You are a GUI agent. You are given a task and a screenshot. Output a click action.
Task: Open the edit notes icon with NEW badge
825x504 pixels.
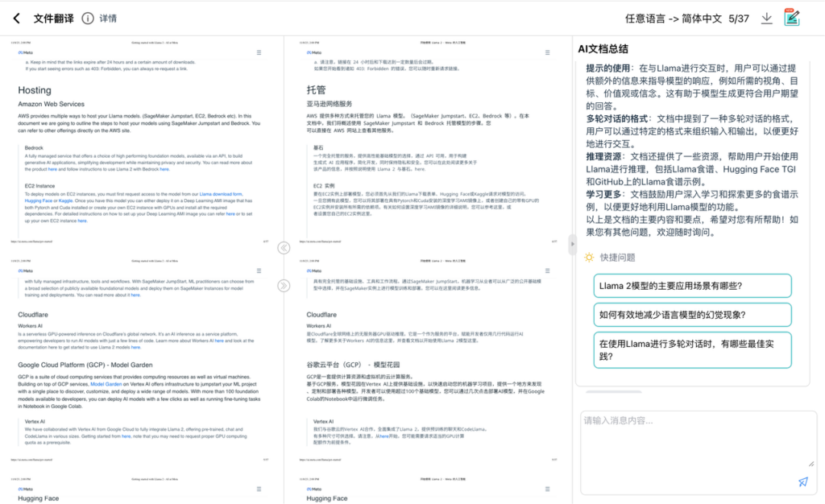pyautogui.click(x=792, y=18)
